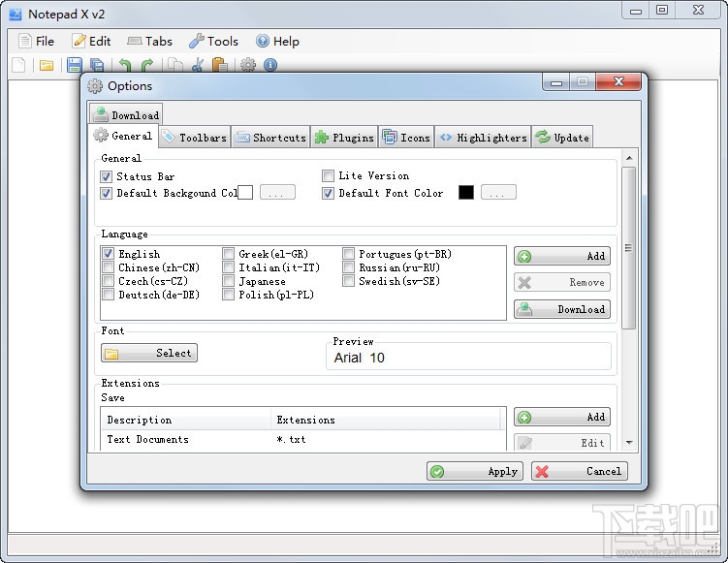
Task: Click the Options gear icon in toolbar
Action: (248, 65)
